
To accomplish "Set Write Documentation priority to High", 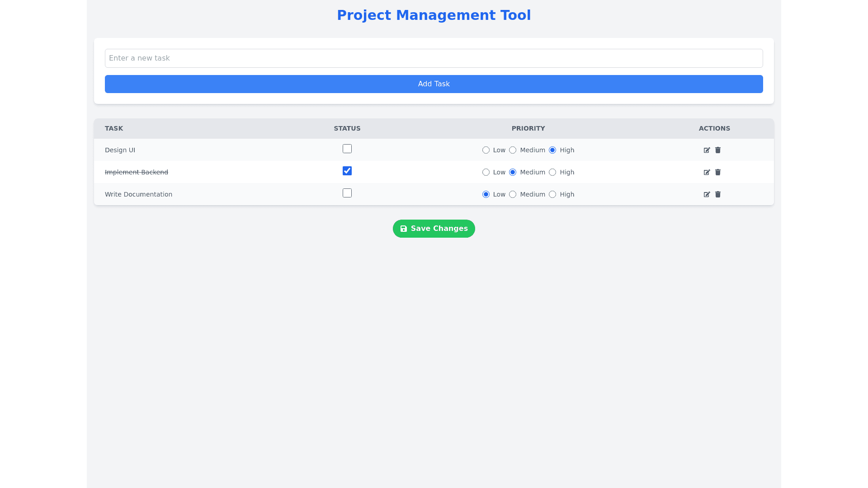I will [x=552, y=194].
